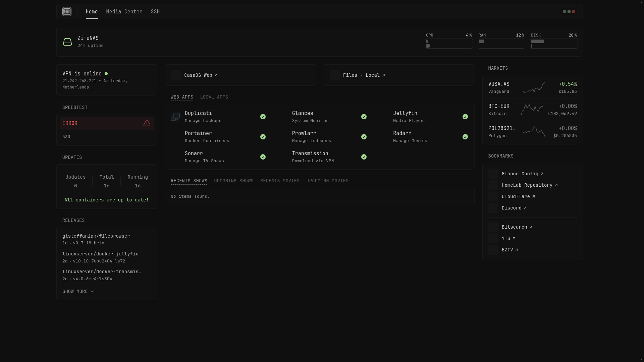Screen dimensions: 644x362
Task: Open linuxserver/docker-jellyfin release
Action: pyautogui.click(x=100, y=254)
